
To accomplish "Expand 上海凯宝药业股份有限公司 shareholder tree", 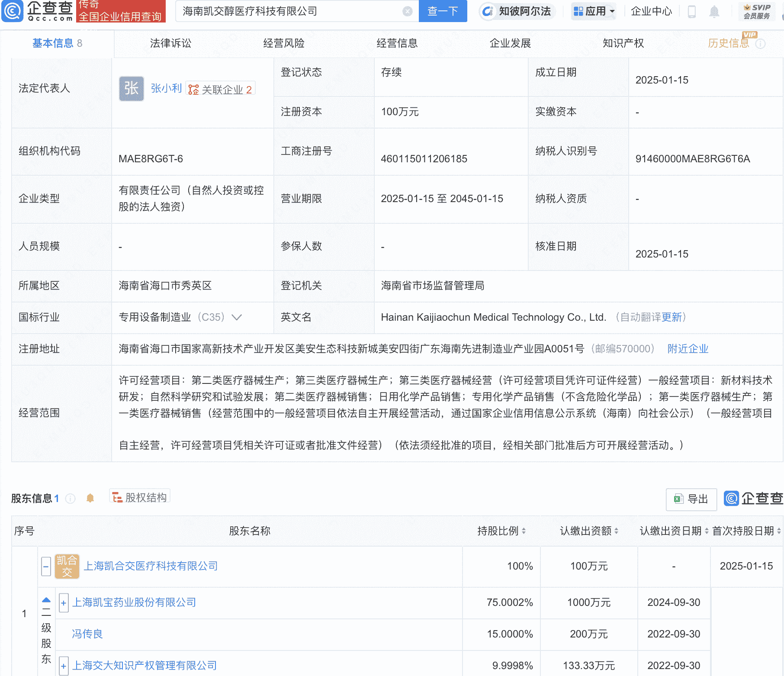I will (63, 602).
